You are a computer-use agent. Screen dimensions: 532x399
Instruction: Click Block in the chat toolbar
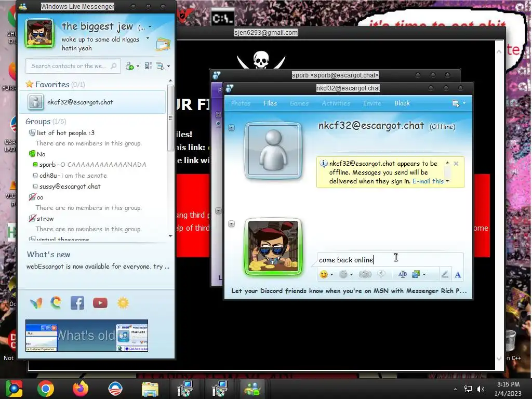tap(402, 103)
